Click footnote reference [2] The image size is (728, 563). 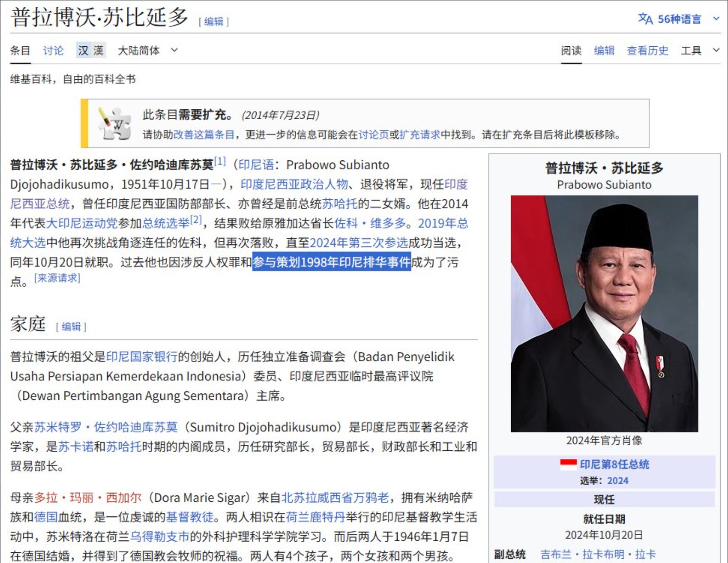pyautogui.click(x=196, y=219)
